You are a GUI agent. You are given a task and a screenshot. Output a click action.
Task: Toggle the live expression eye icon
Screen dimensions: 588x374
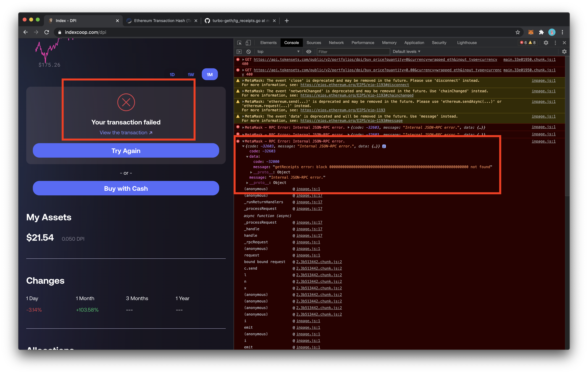coord(309,52)
